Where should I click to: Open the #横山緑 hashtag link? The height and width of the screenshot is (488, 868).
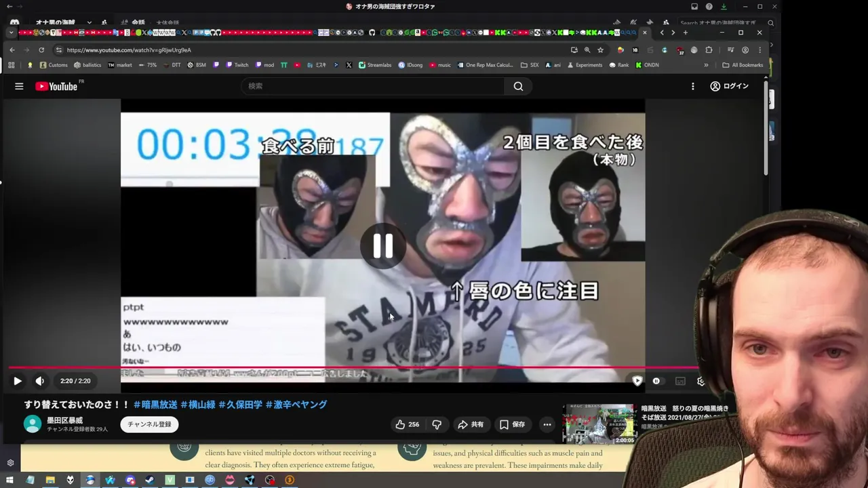pyautogui.click(x=198, y=405)
